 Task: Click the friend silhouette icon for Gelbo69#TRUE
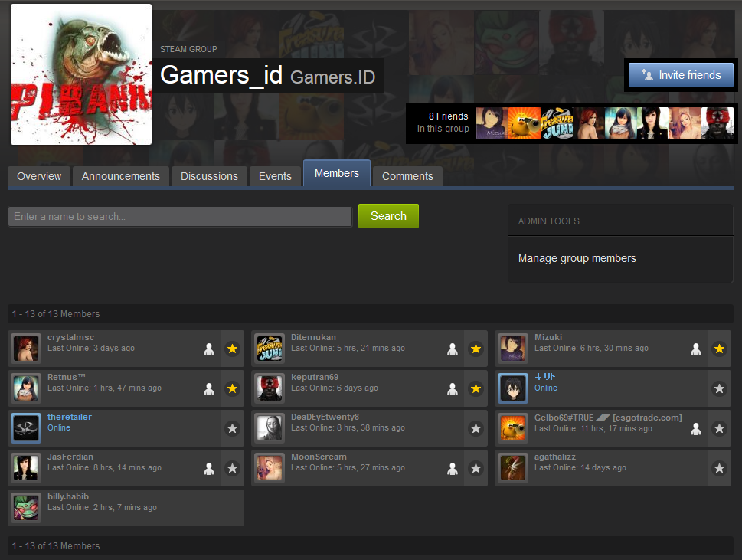point(695,428)
